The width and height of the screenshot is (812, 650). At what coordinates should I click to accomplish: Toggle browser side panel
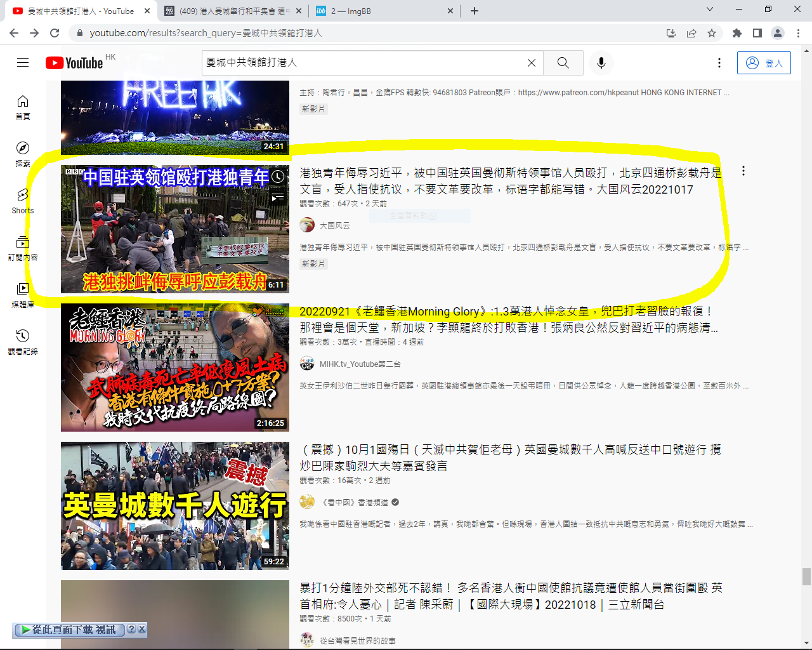(x=757, y=33)
